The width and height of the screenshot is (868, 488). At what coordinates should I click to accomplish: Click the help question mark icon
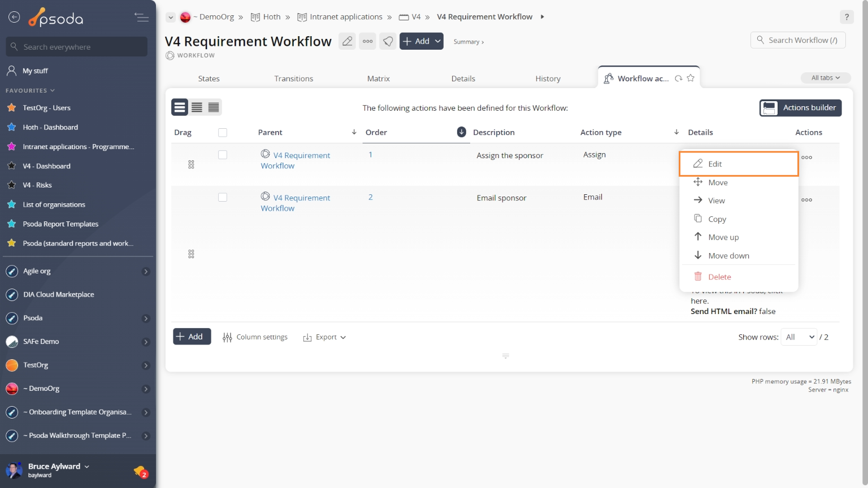click(847, 17)
